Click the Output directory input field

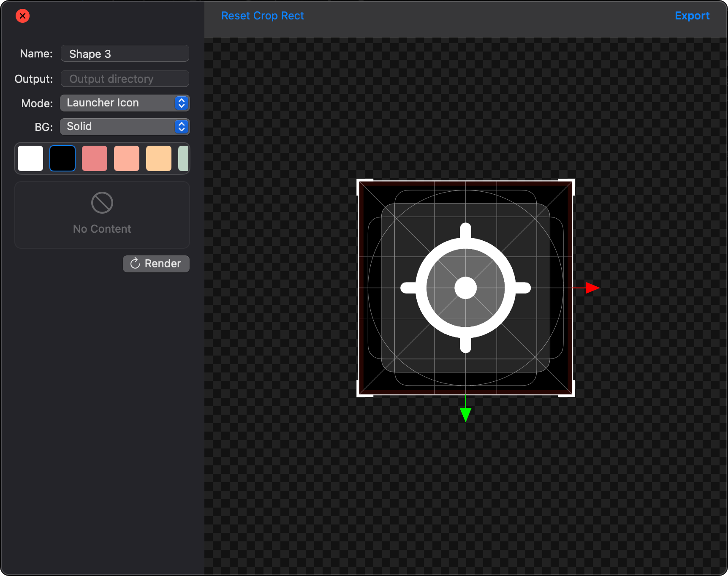point(125,79)
